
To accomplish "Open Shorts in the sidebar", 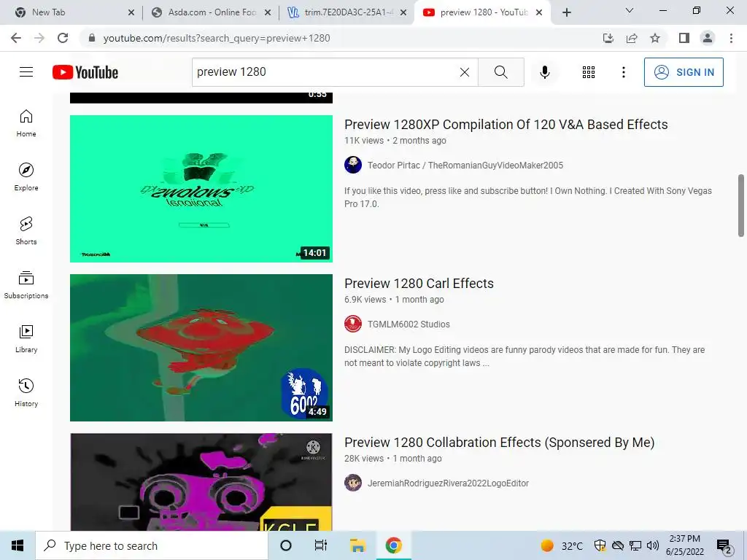I will (26, 231).
